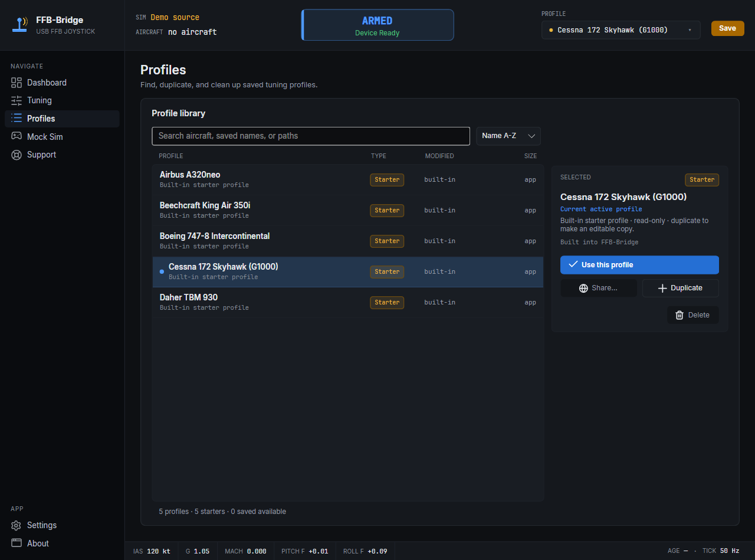Viewport: 755px width, 560px height.
Task: Click the PITCH F +0.01 readout
Action: tap(305, 551)
